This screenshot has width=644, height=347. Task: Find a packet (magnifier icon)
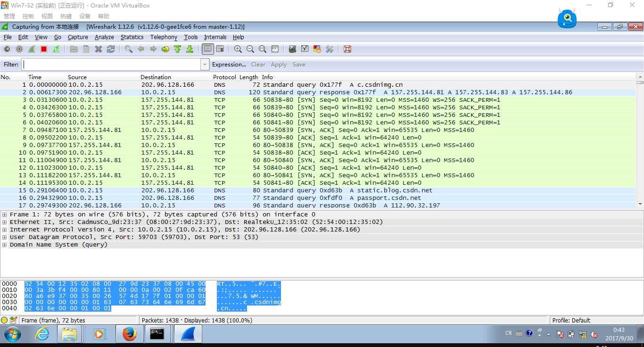tap(129, 49)
